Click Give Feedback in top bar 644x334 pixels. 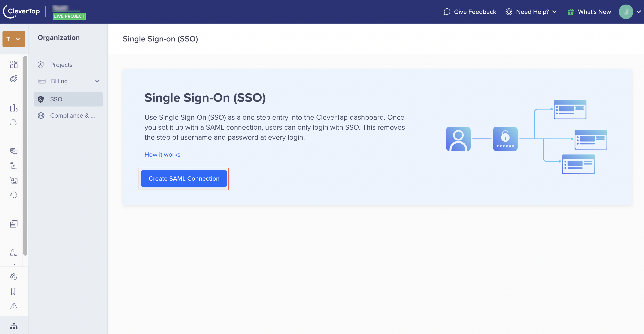[x=469, y=12]
